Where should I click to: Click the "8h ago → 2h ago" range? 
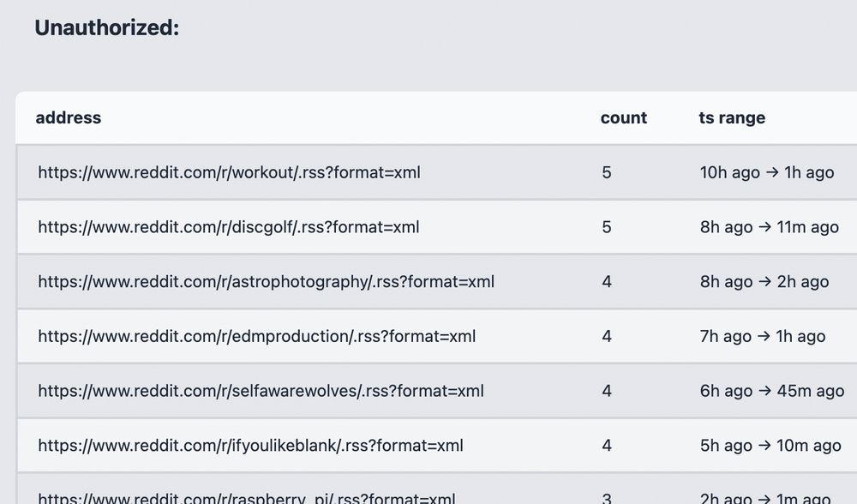(764, 282)
